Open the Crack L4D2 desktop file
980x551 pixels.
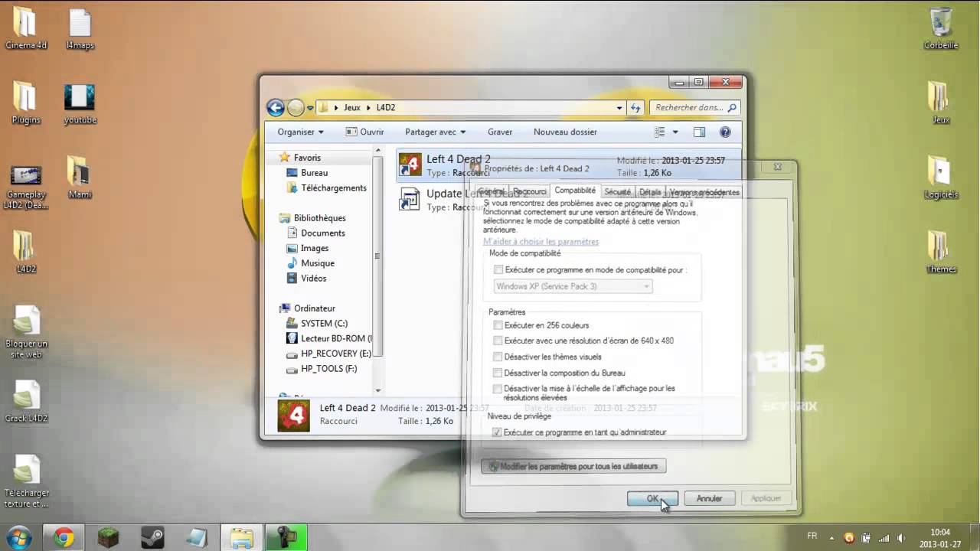click(26, 401)
